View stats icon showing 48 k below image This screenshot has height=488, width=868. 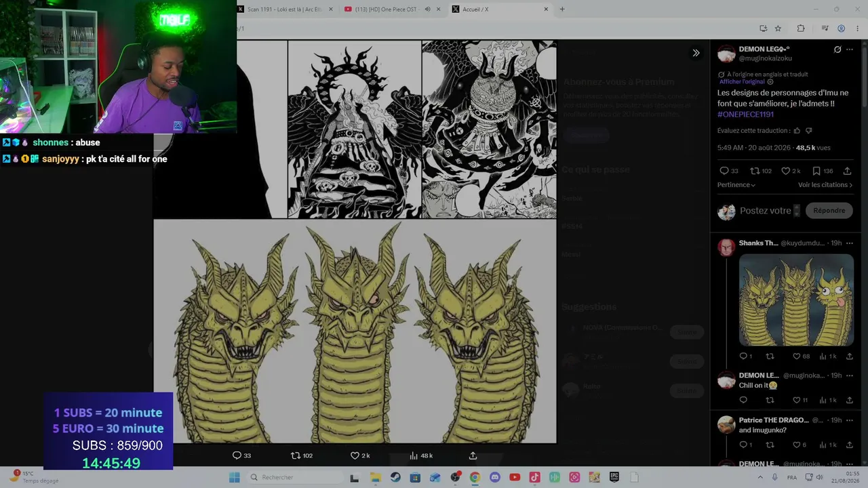pos(420,455)
